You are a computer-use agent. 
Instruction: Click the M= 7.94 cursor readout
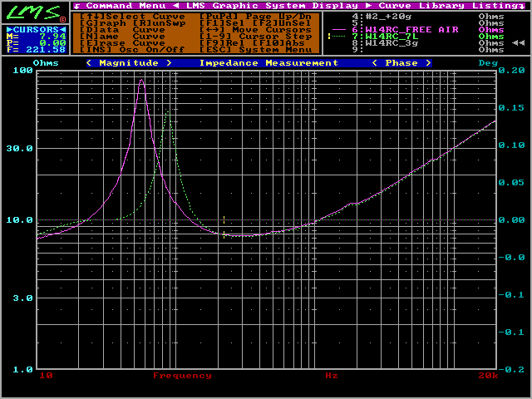[36, 37]
